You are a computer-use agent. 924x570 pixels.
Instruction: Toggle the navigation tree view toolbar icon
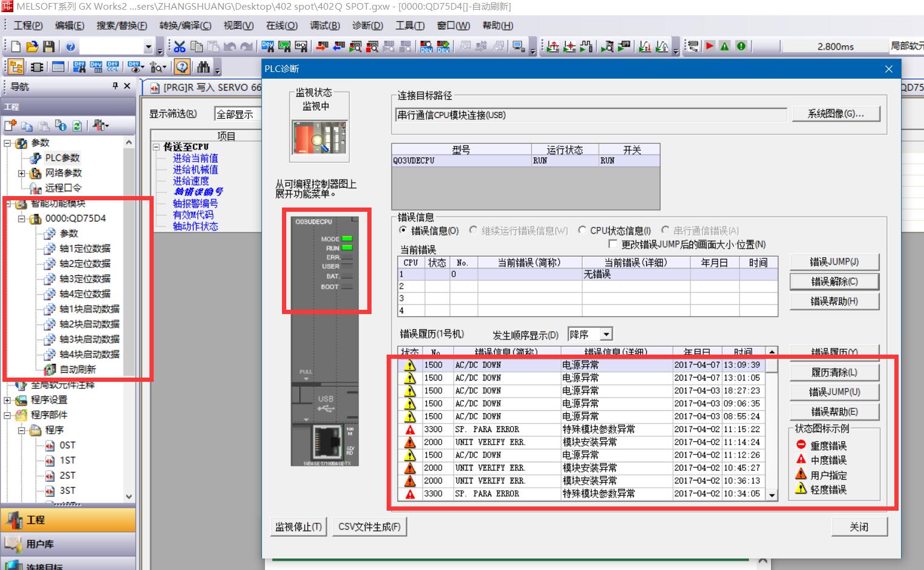(16, 67)
